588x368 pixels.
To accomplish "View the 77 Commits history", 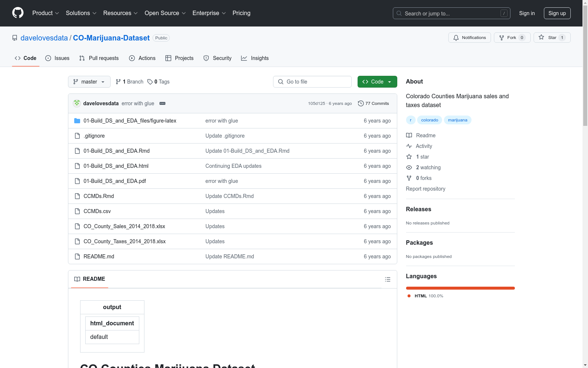I will pos(373,103).
